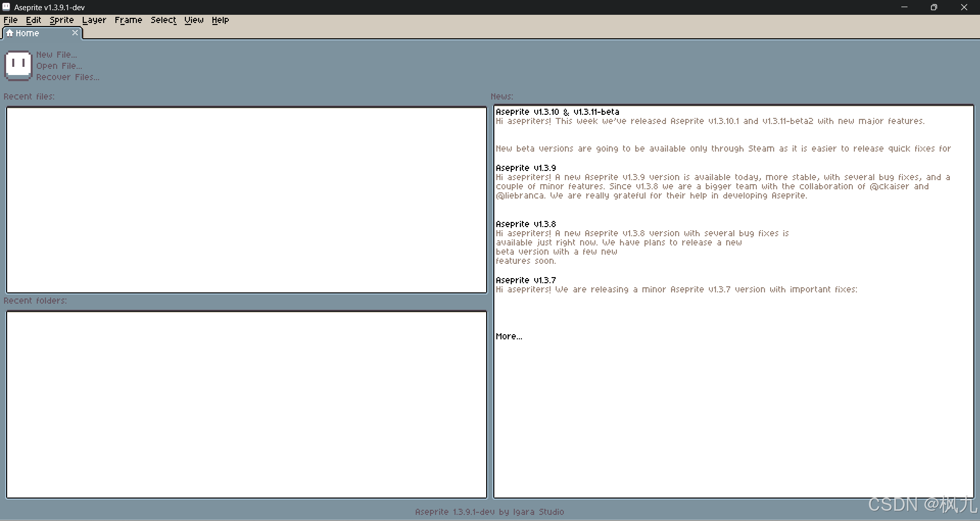
Task: Click the New File... link
Action: [57, 55]
